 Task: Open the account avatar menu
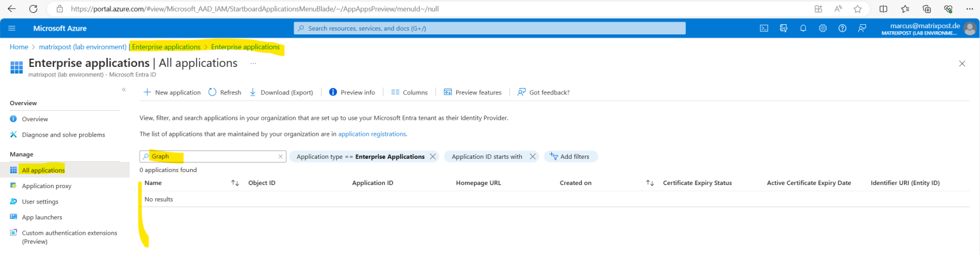point(970,28)
